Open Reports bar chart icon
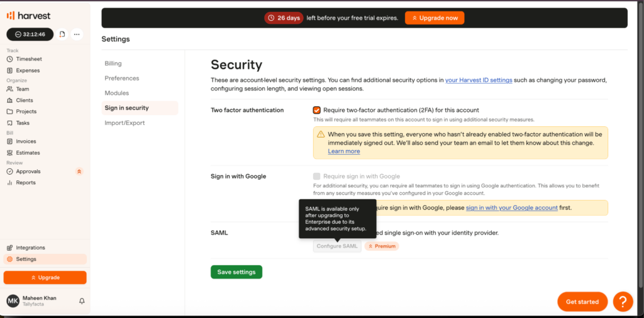Viewport: 644px width, 318px height. (x=10, y=183)
